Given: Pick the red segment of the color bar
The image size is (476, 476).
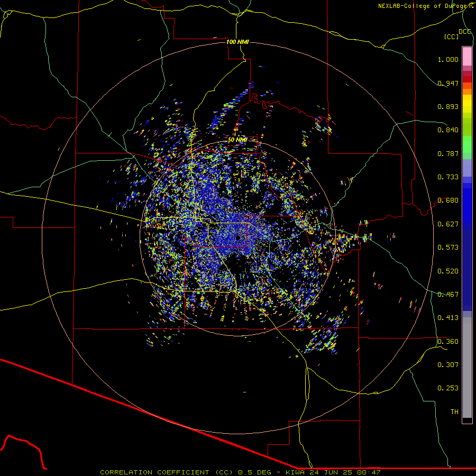Looking at the screenshot, I should pos(467,79).
